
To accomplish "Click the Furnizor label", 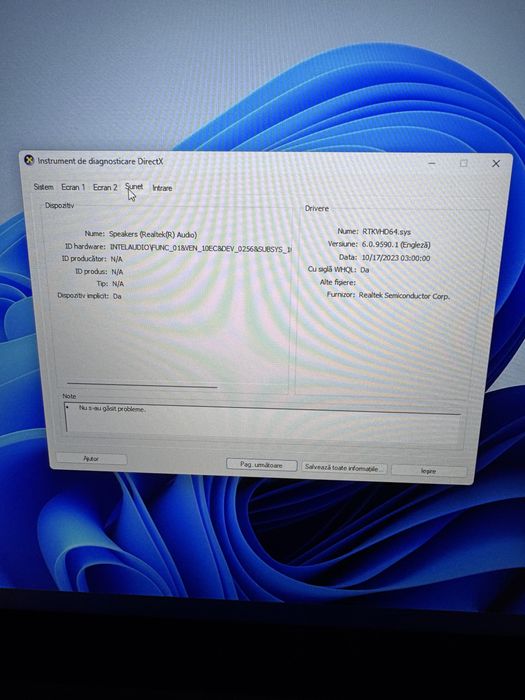I will coord(341,295).
